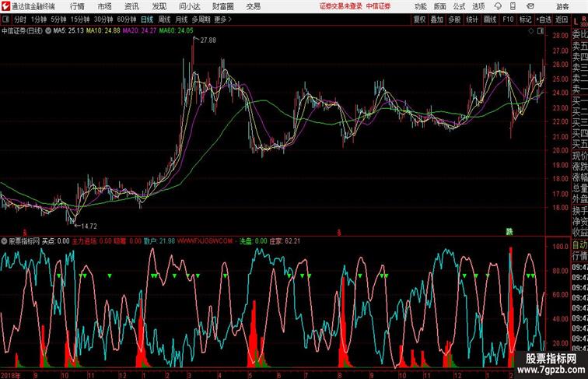This screenshot has height=379, width=588.
Task: Open the 公式 menu
Action: click(459, 6)
